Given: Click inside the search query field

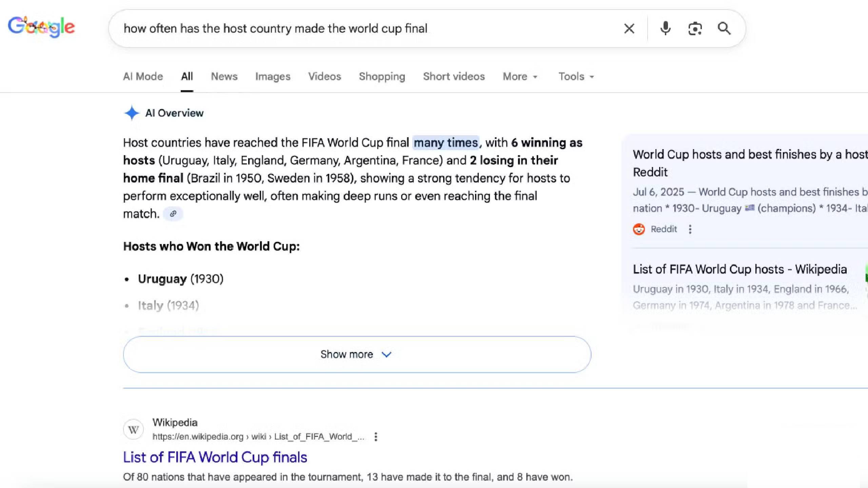Looking at the screenshot, I should (339, 28).
